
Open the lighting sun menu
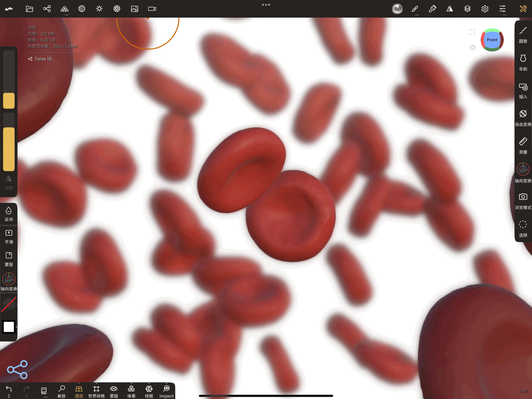tap(99, 9)
